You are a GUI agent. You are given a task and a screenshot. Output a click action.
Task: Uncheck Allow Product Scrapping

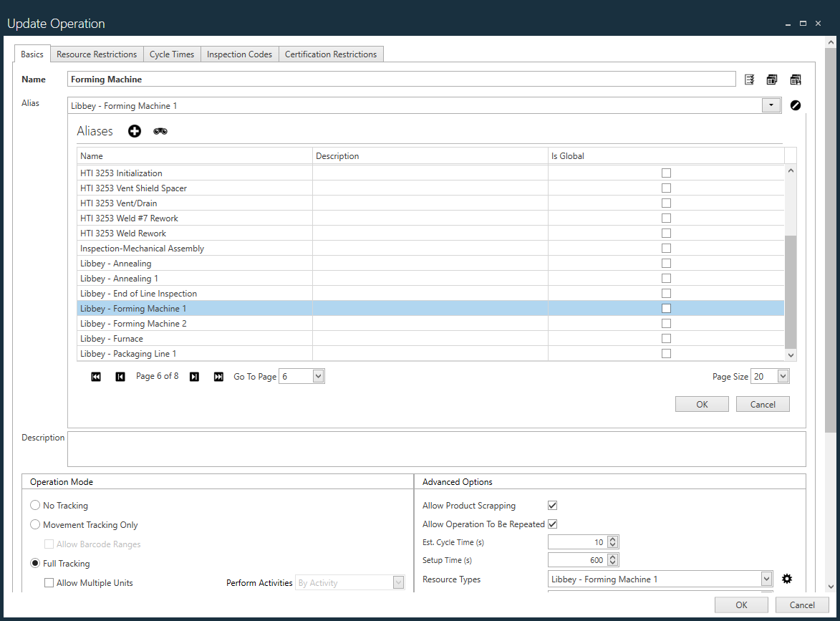point(552,505)
